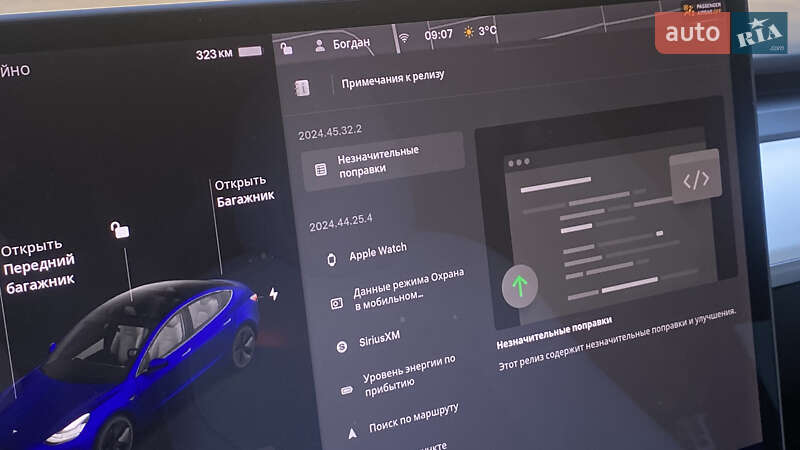Select Незначительные поправки release entry
Viewport: 800px width, 450px height.
(x=383, y=161)
